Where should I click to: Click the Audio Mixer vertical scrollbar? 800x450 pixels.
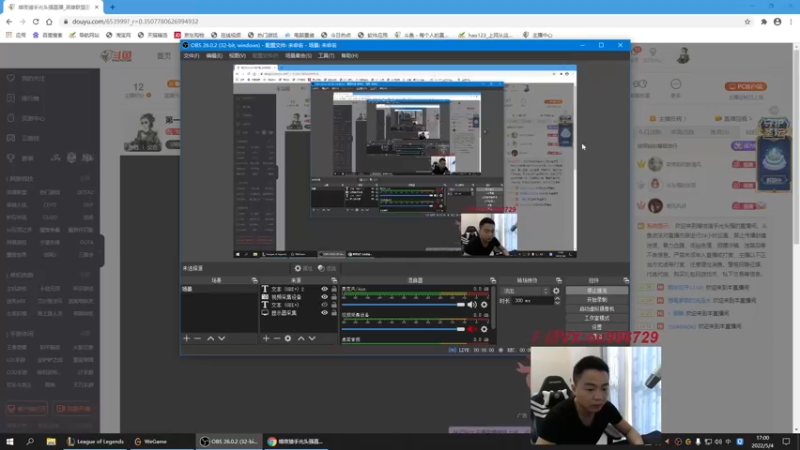(493, 306)
